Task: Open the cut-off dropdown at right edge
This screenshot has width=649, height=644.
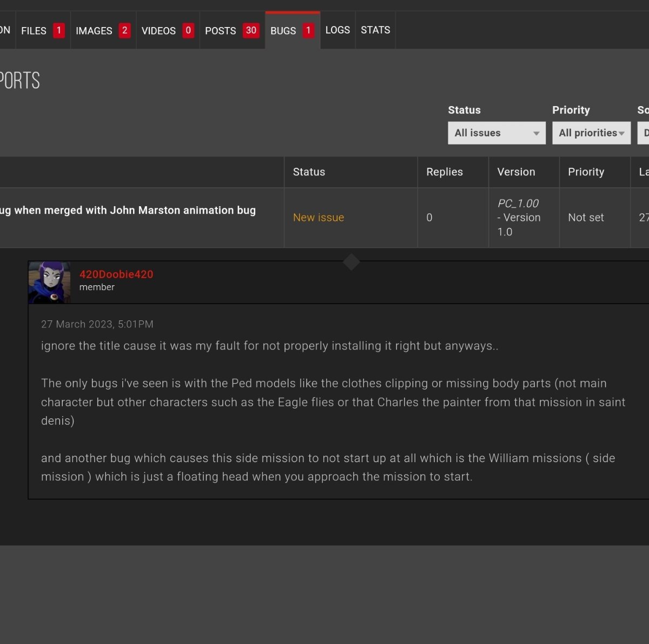Action: click(x=644, y=133)
